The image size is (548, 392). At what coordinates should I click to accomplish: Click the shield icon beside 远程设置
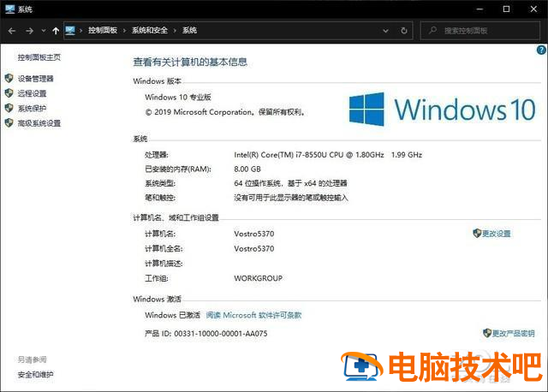point(9,93)
